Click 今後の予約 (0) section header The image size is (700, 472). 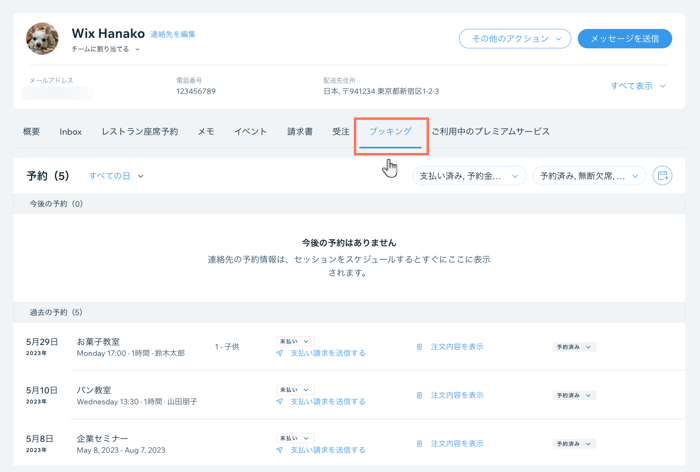click(x=349, y=204)
